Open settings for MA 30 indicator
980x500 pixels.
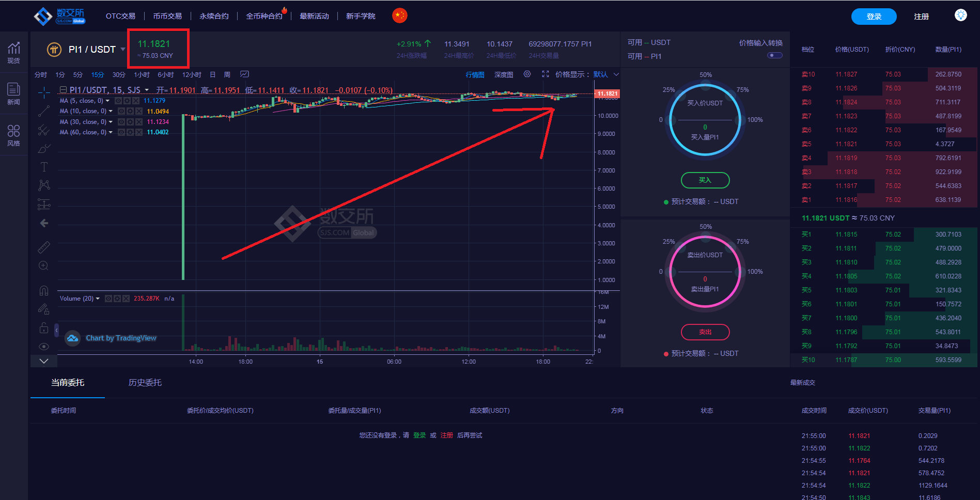pos(130,122)
